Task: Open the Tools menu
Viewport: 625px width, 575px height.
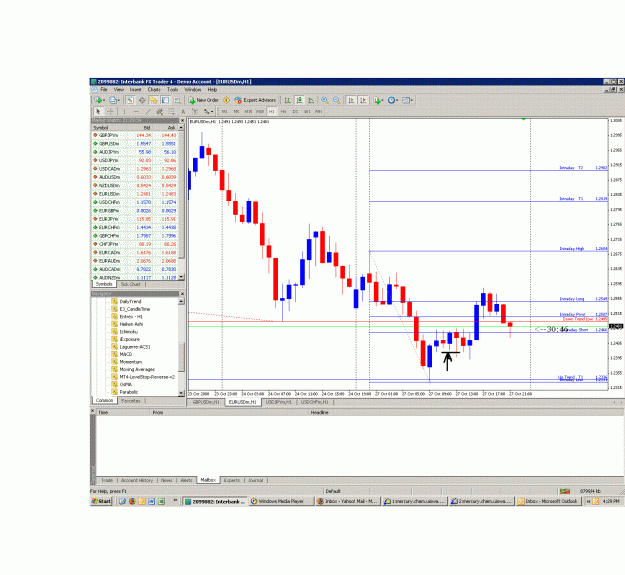Action: [173, 90]
